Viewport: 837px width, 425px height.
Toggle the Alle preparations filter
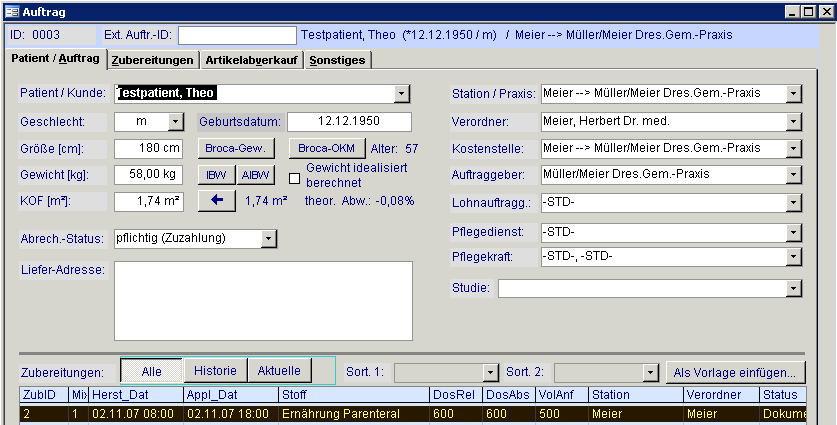coord(152,371)
